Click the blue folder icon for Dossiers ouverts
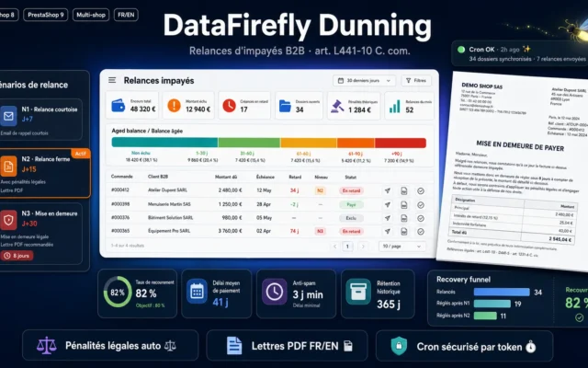The width and height of the screenshot is (588, 368). pyautogui.click(x=285, y=106)
